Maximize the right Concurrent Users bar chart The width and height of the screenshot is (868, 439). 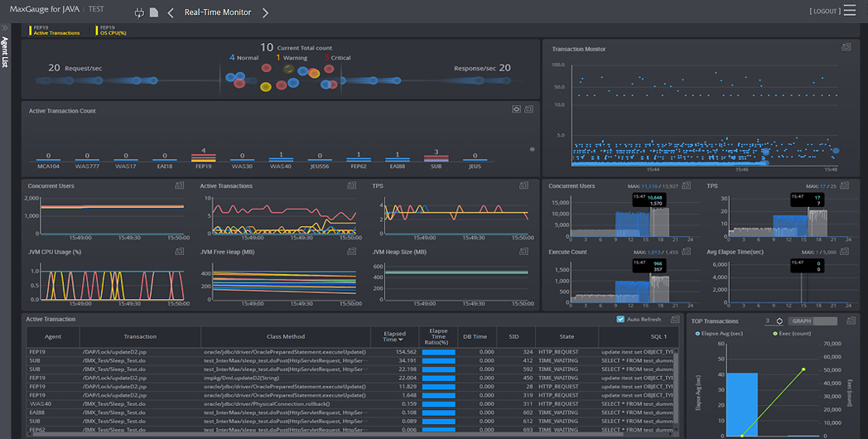(687, 186)
